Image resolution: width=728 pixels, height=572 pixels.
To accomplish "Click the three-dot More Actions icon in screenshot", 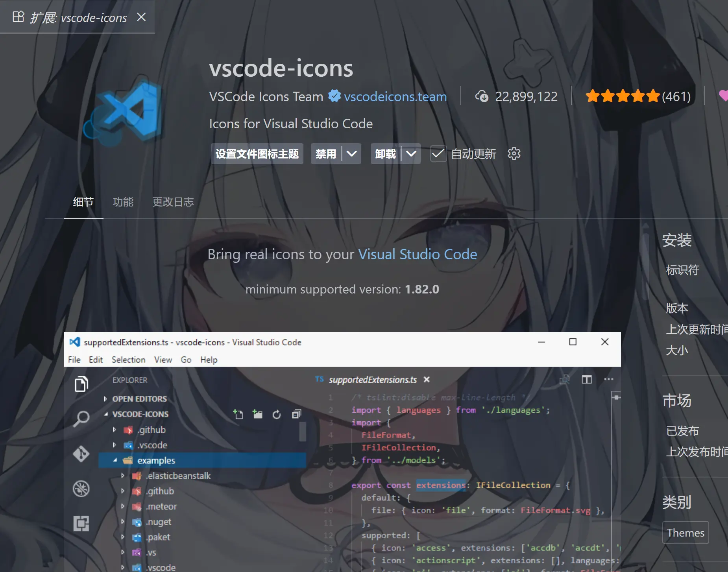I will point(608,379).
